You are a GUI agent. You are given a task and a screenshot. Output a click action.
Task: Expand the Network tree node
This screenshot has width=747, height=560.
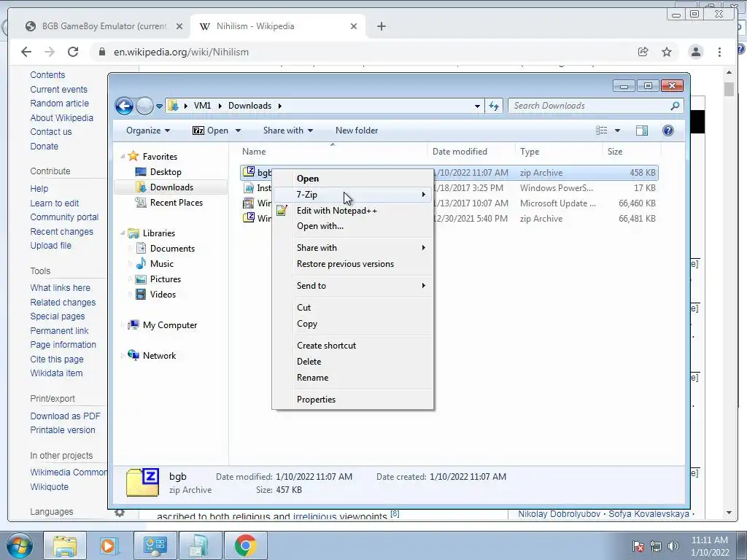(x=123, y=355)
